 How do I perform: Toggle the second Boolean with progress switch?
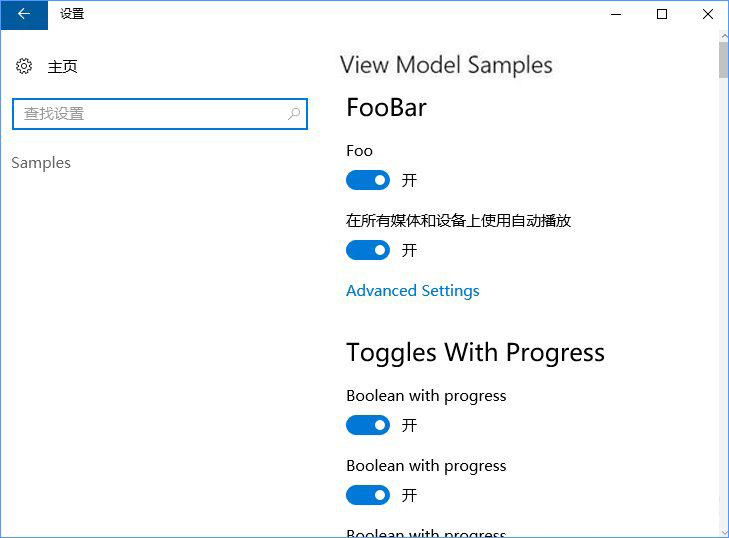(x=367, y=495)
